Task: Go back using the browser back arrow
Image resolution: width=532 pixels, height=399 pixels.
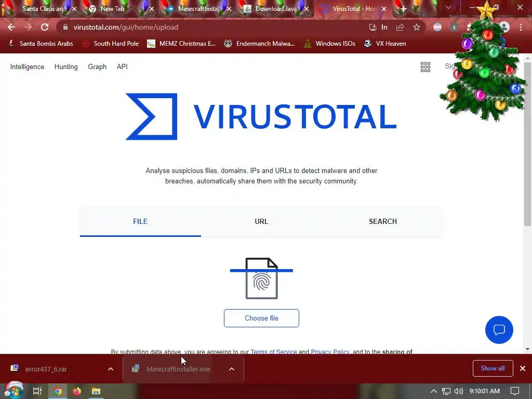Action: 11,27
